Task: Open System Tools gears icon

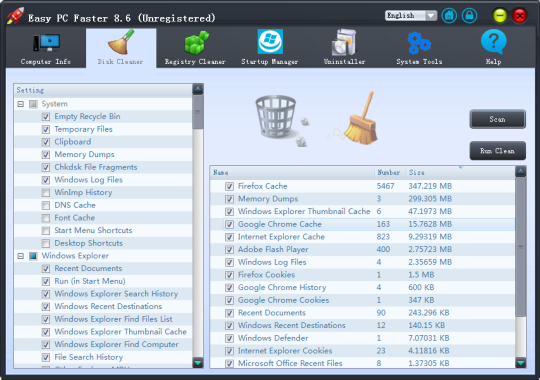Action: [x=419, y=43]
